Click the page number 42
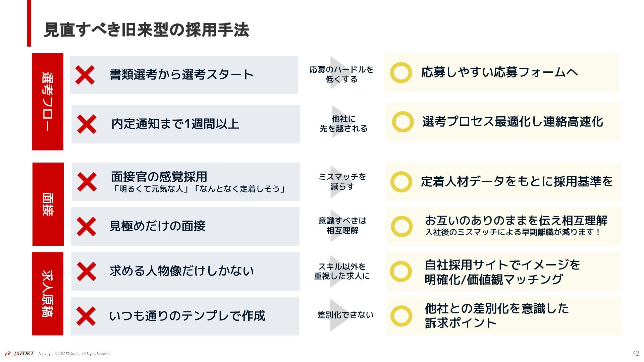Viewport: 644px width, 362px height. (636, 353)
